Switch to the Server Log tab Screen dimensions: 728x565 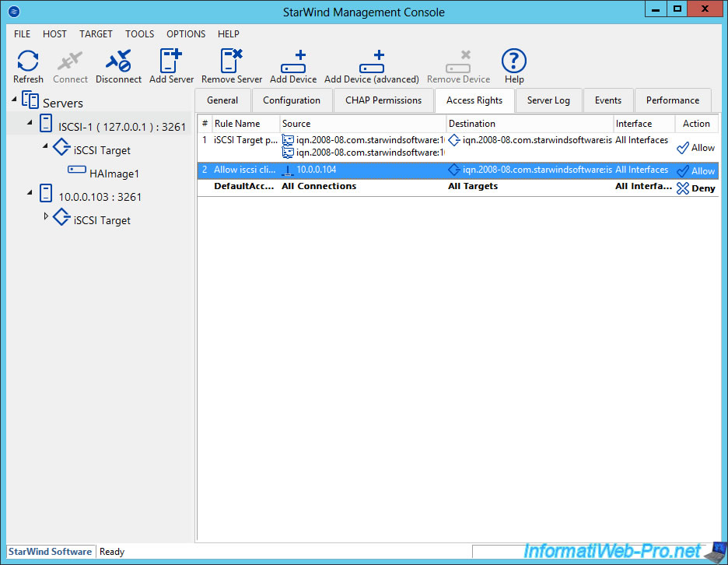548,100
